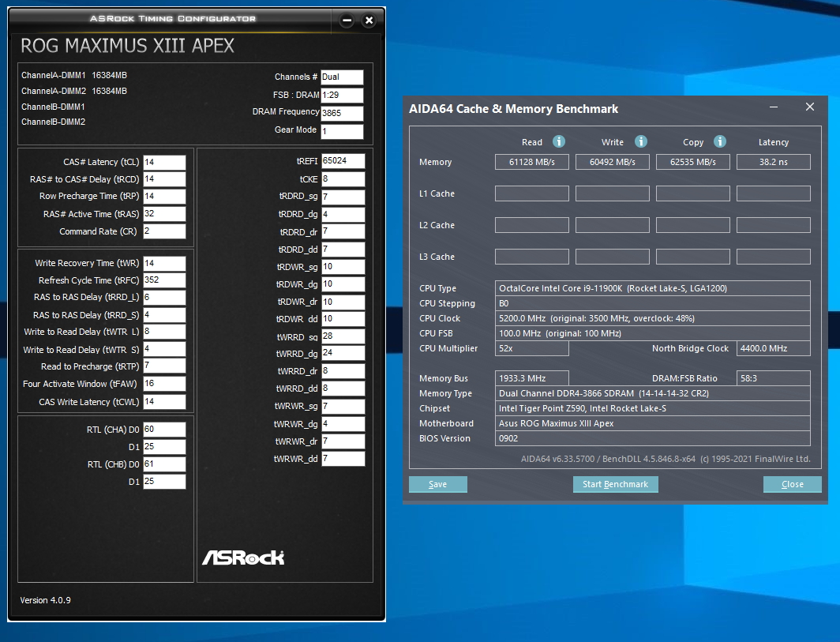Select the CAS Write Latency (tCWL) field
The image size is (840, 642).
(x=164, y=402)
